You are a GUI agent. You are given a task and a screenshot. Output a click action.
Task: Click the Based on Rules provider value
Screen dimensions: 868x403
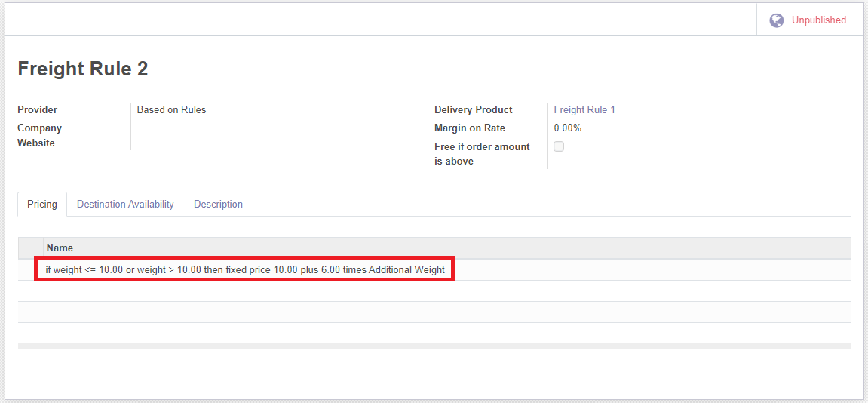[171, 109]
